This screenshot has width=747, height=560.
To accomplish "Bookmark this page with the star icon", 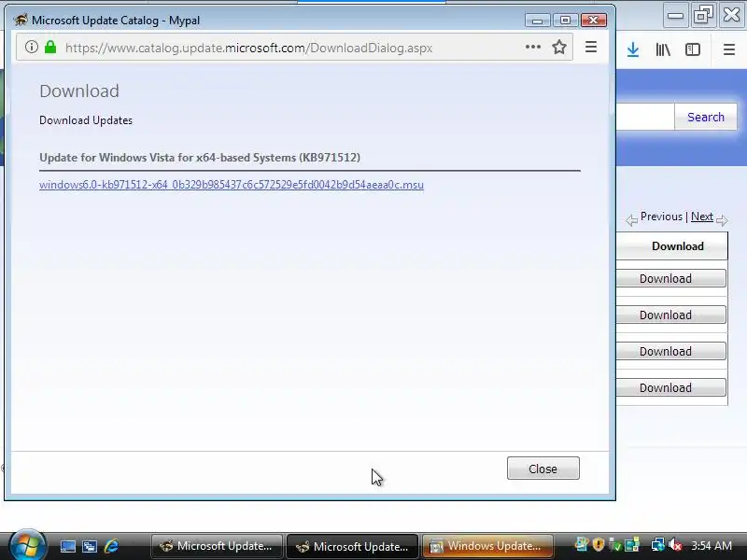I will [x=559, y=47].
